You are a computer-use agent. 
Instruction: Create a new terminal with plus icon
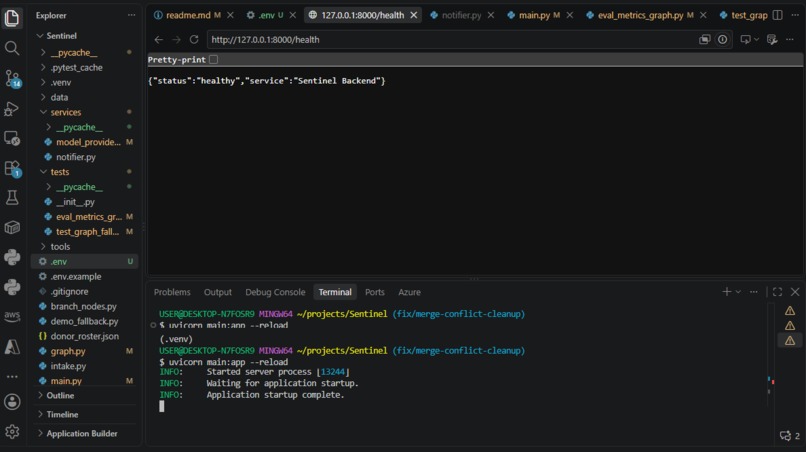[726, 292]
